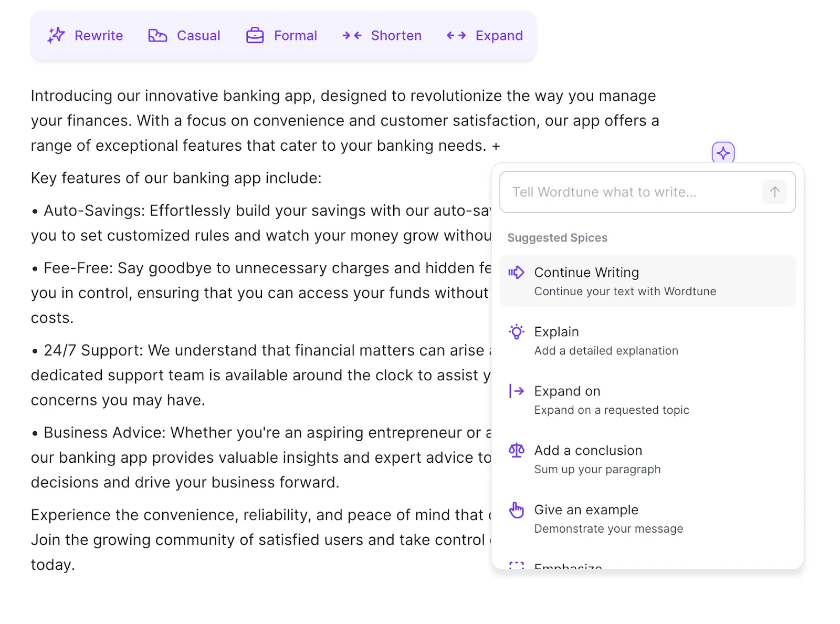Click the Rewrite sparkle icon
This screenshot has width=840, height=624.
pyautogui.click(x=56, y=35)
